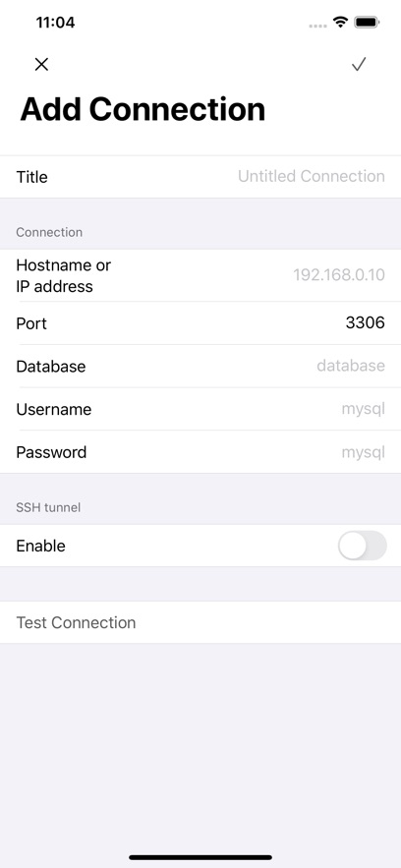Tap the X icon to cancel
Image resolution: width=401 pixels, height=868 pixels.
click(41, 65)
